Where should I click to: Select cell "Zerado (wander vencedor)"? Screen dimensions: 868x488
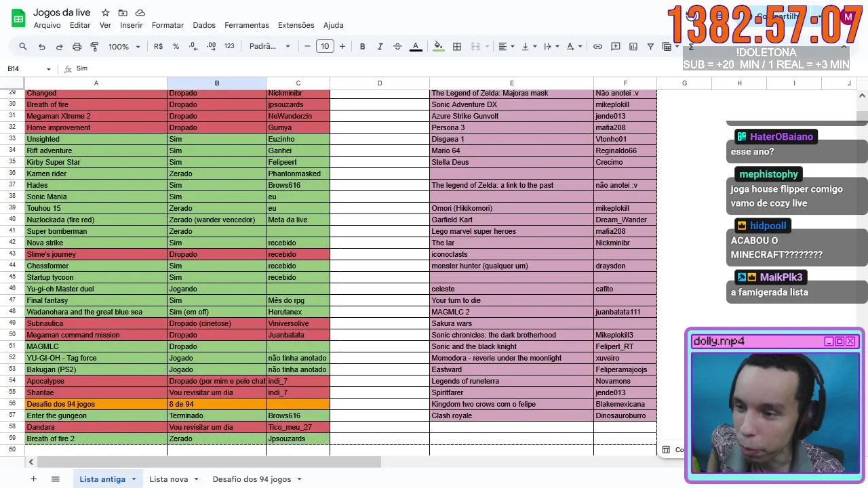[216, 220]
